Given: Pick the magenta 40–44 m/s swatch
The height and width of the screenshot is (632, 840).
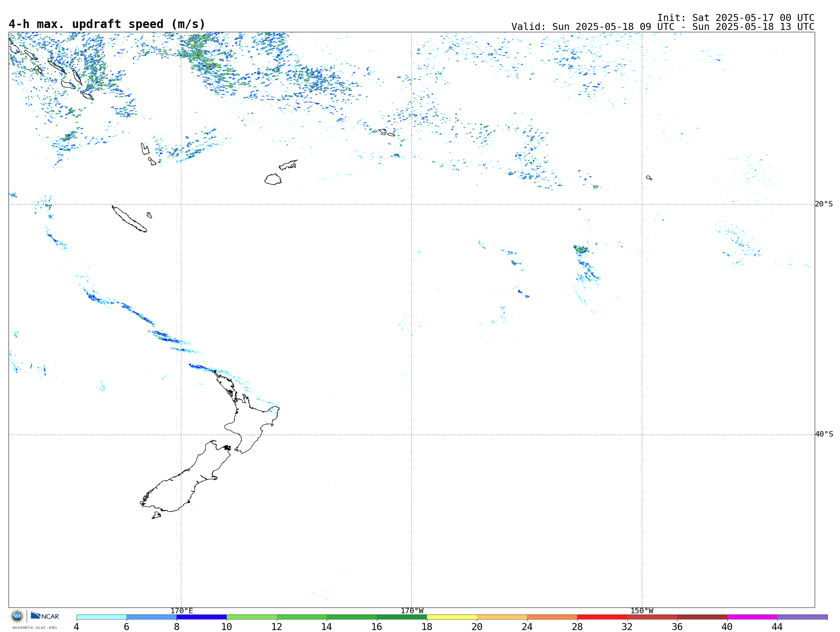Looking at the screenshot, I should [x=752, y=617].
